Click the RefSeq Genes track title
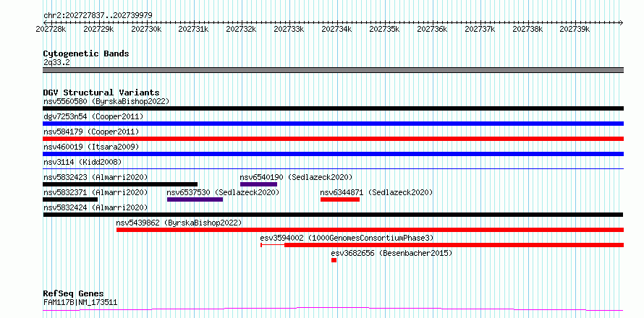This screenshot has height=318, width=644. [73, 294]
